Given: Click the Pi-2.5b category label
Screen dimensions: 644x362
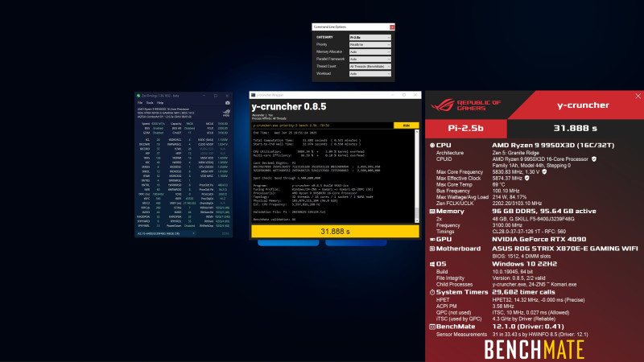Looking at the screenshot, I should [x=465, y=128].
